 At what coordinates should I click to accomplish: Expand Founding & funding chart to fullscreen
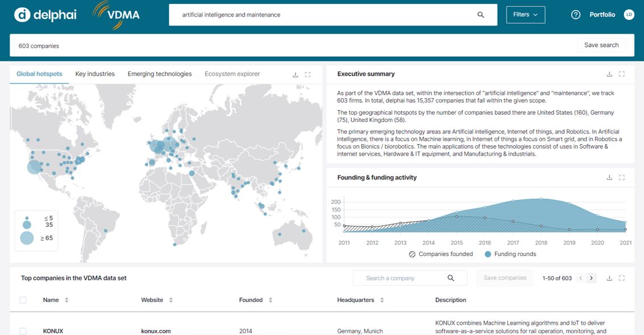tap(622, 178)
